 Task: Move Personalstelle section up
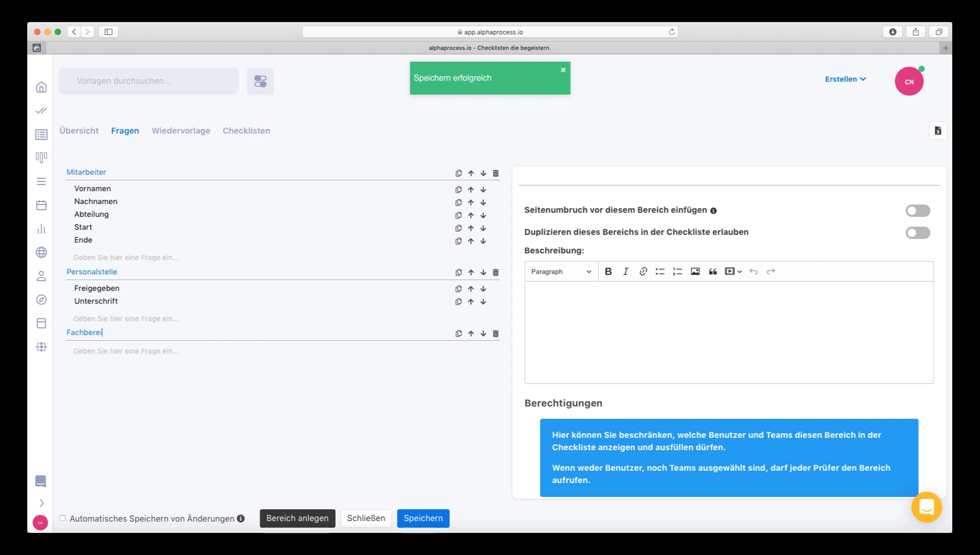tap(471, 273)
